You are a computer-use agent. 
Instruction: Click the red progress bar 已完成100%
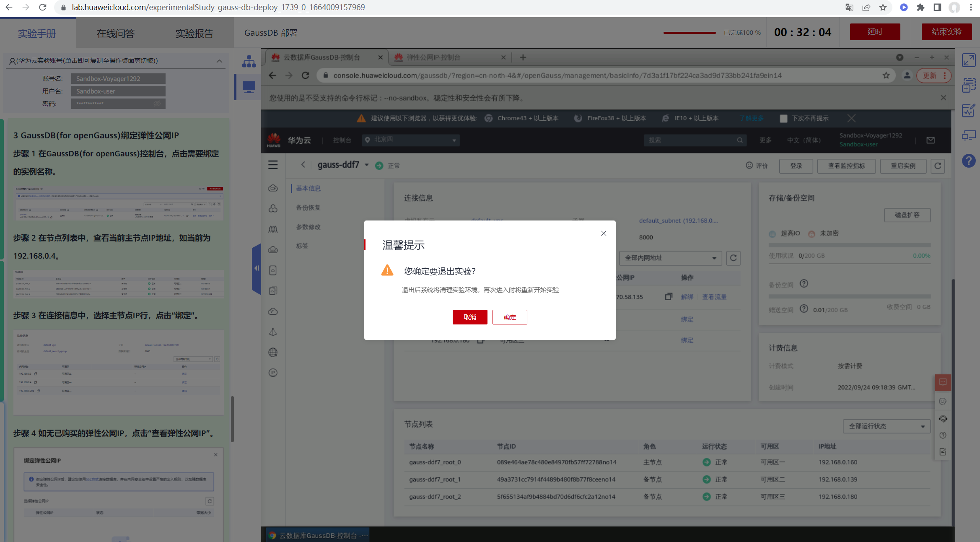[689, 33]
